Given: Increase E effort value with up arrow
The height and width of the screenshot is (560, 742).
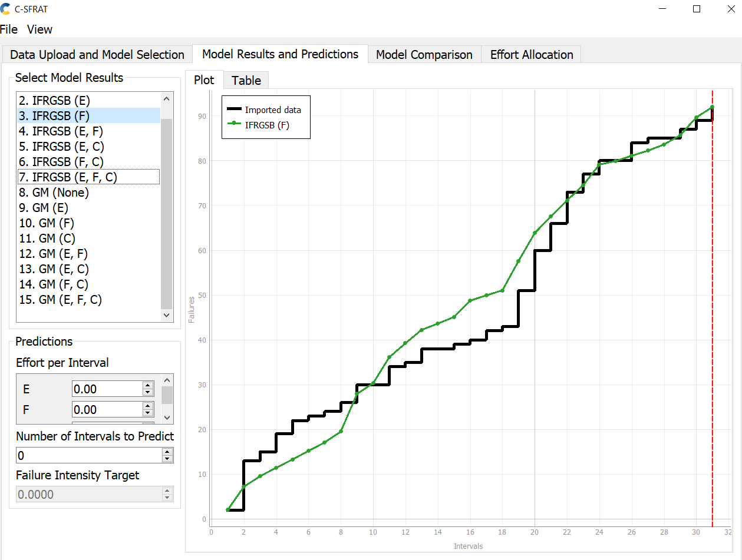Looking at the screenshot, I should [148, 385].
